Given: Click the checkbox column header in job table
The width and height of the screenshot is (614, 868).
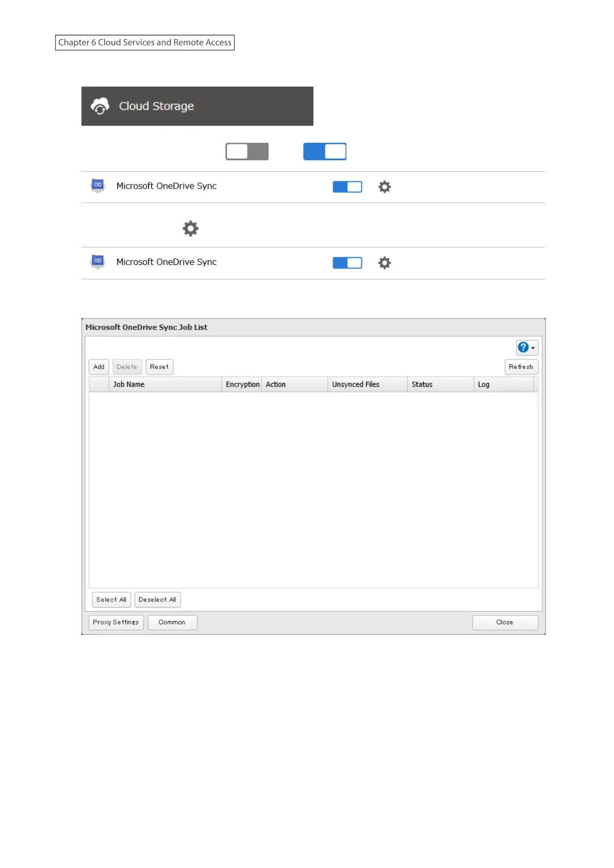Looking at the screenshot, I should point(99,385).
